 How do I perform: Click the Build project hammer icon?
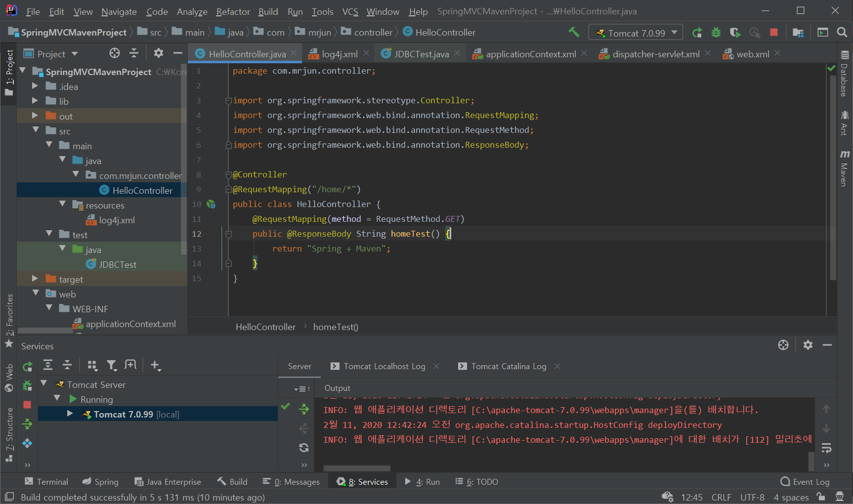click(574, 32)
